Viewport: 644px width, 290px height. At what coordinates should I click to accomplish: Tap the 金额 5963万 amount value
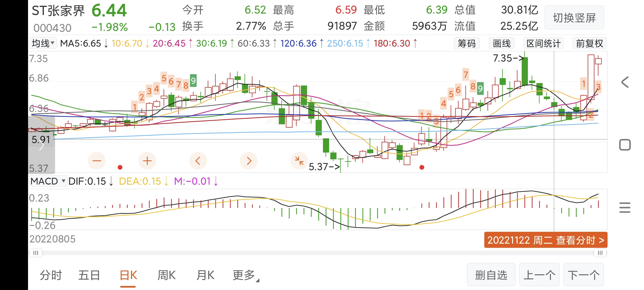tap(405, 26)
